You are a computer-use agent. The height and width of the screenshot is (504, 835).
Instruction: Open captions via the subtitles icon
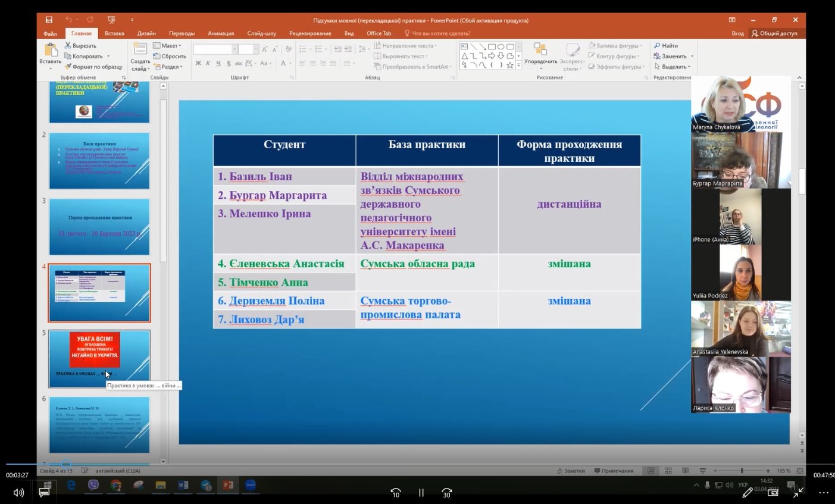pyautogui.click(x=44, y=492)
